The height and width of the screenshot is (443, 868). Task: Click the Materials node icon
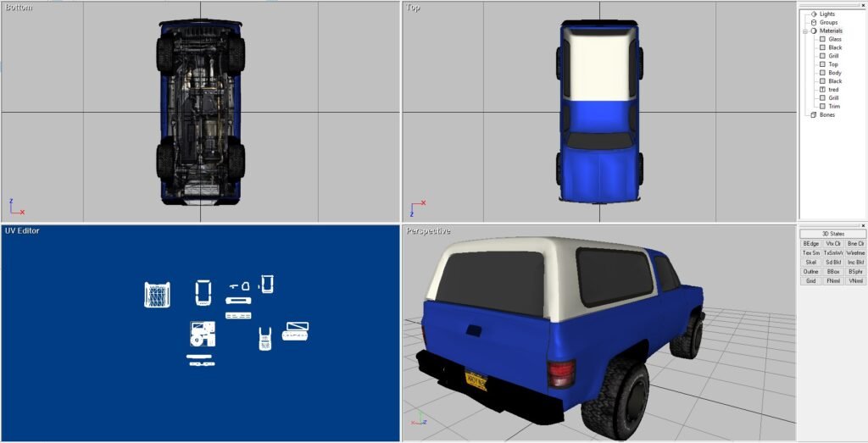coord(813,31)
